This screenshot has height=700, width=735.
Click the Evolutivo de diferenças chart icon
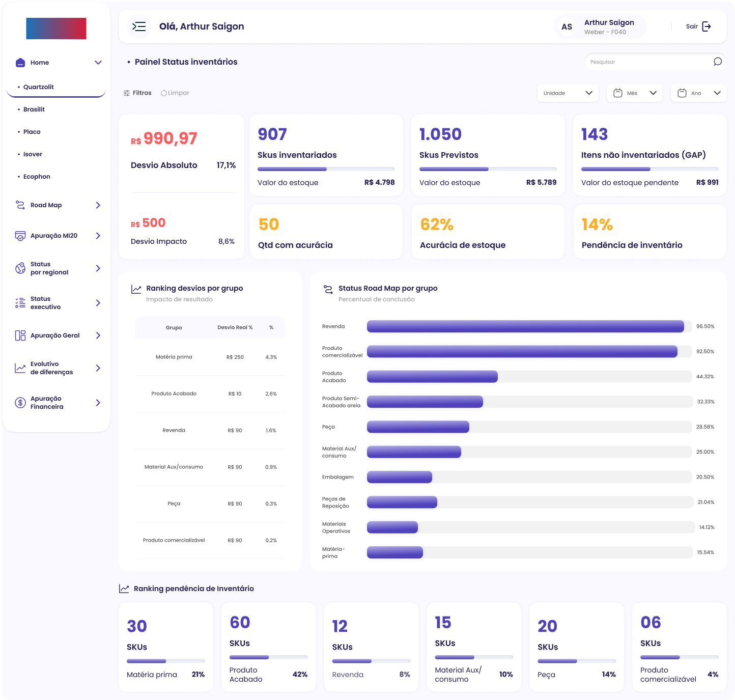tap(20, 368)
